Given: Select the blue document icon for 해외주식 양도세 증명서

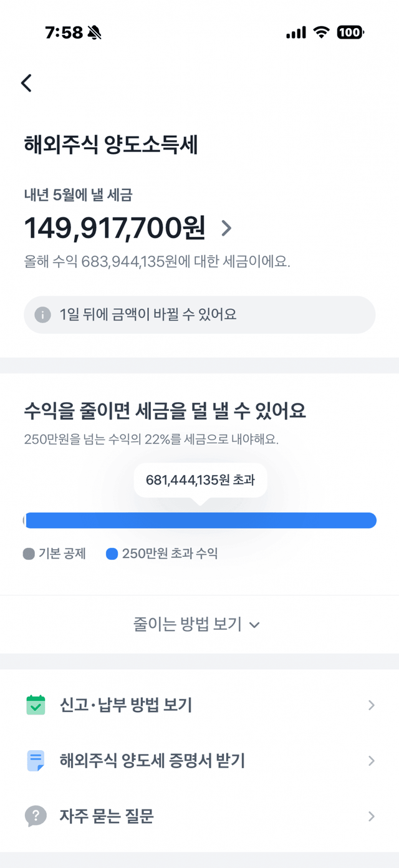Looking at the screenshot, I should tap(36, 761).
